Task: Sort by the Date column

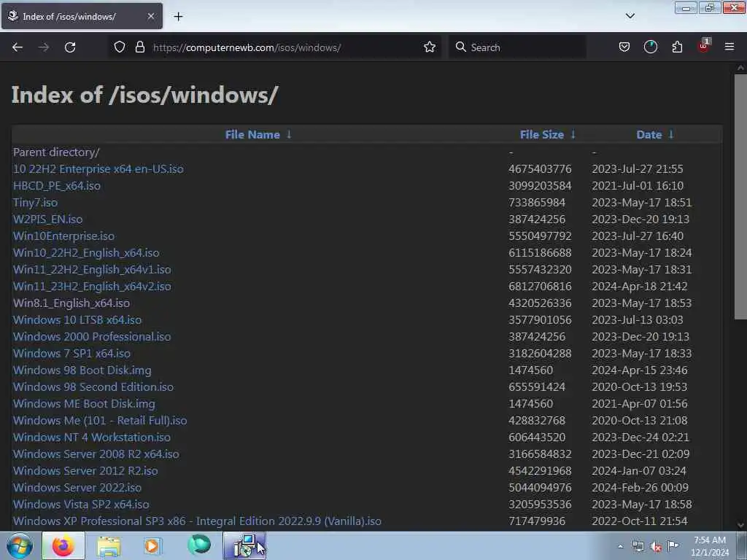Action: [649, 135]
